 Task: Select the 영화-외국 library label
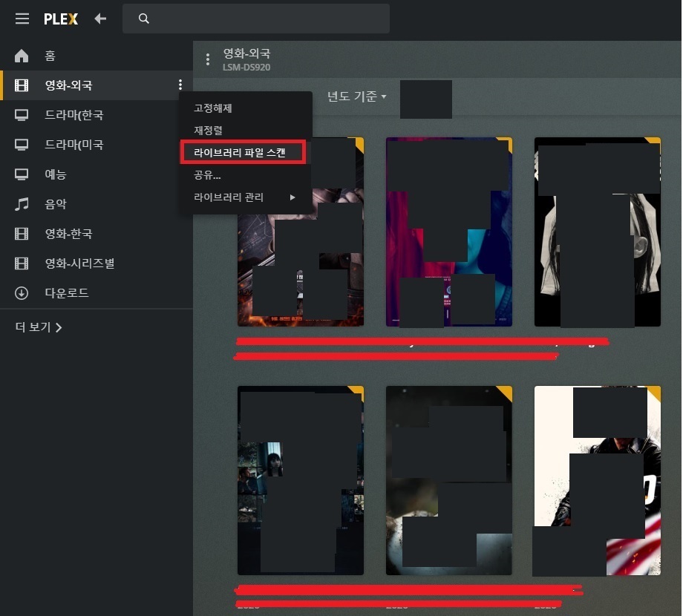68,85
